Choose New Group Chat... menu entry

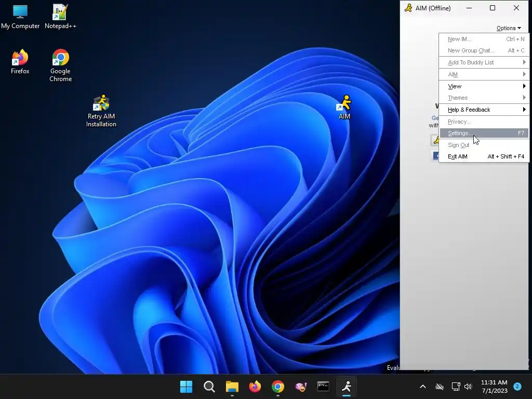click(x=484, y=50)
